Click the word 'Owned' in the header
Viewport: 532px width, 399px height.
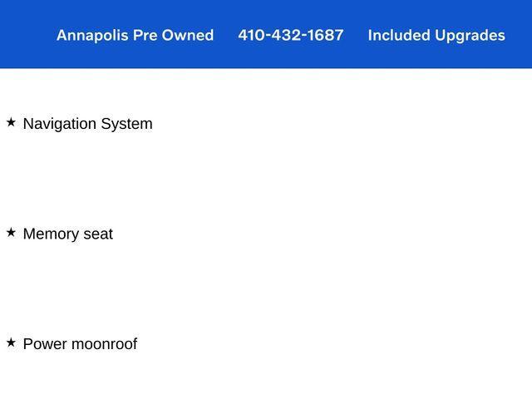(188, 35)
